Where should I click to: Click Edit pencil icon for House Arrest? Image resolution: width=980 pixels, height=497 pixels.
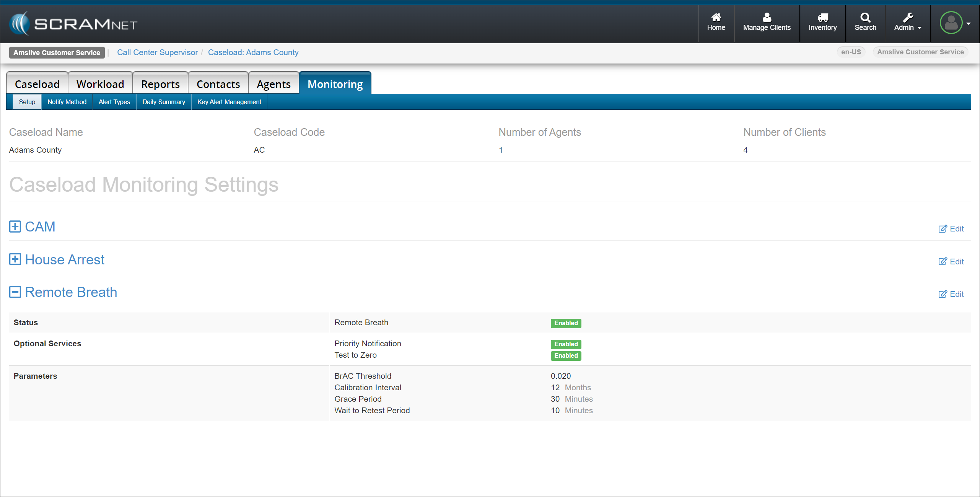[943, 262]
